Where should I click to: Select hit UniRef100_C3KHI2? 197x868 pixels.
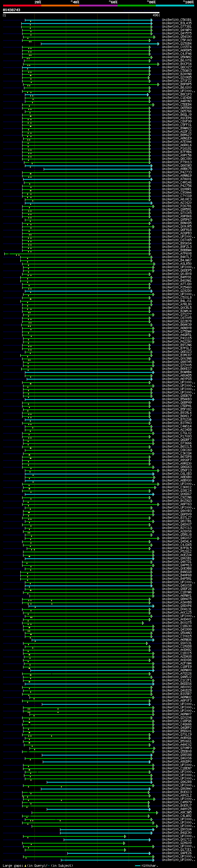click(177, 487)
